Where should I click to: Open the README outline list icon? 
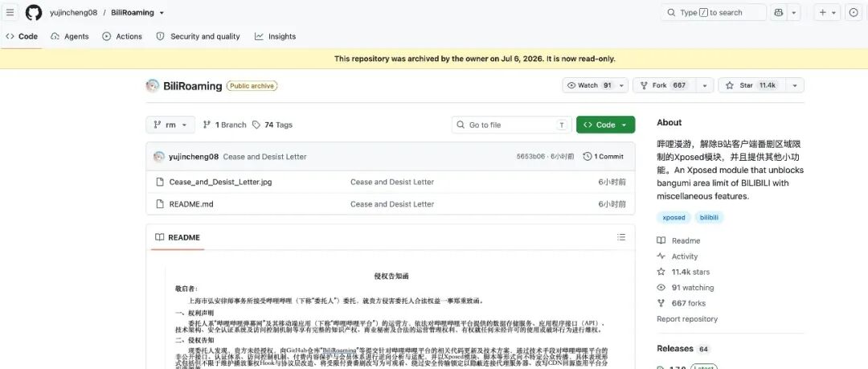621,237
